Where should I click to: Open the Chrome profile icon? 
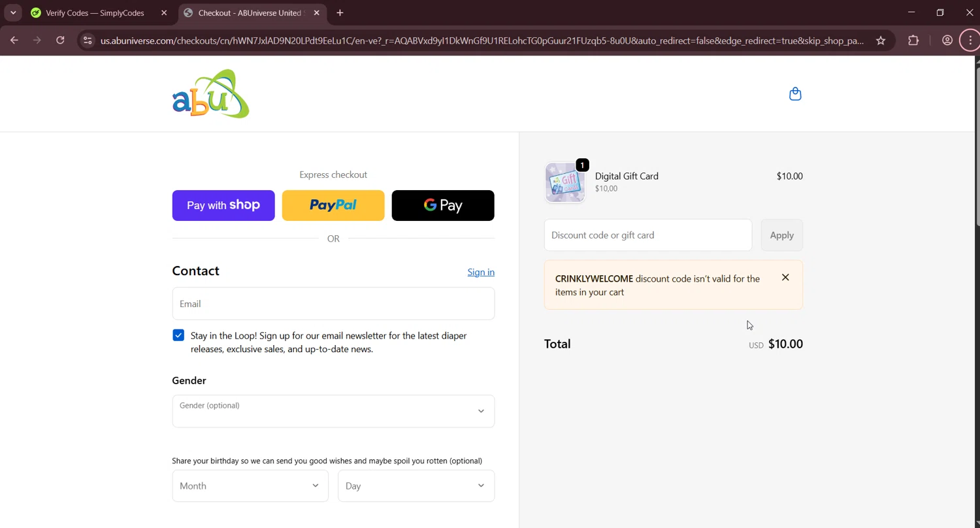click(x=947, y=41)
